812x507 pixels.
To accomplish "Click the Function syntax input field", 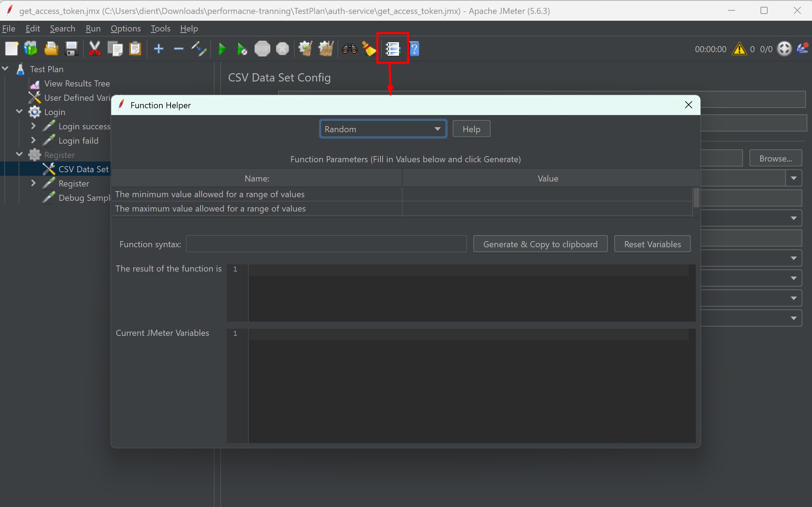I will coord(326,244).
